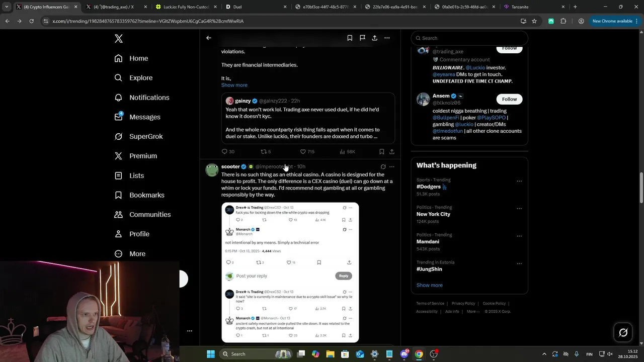Share from the header share icon
644x362 pixels.
[375, 38]
